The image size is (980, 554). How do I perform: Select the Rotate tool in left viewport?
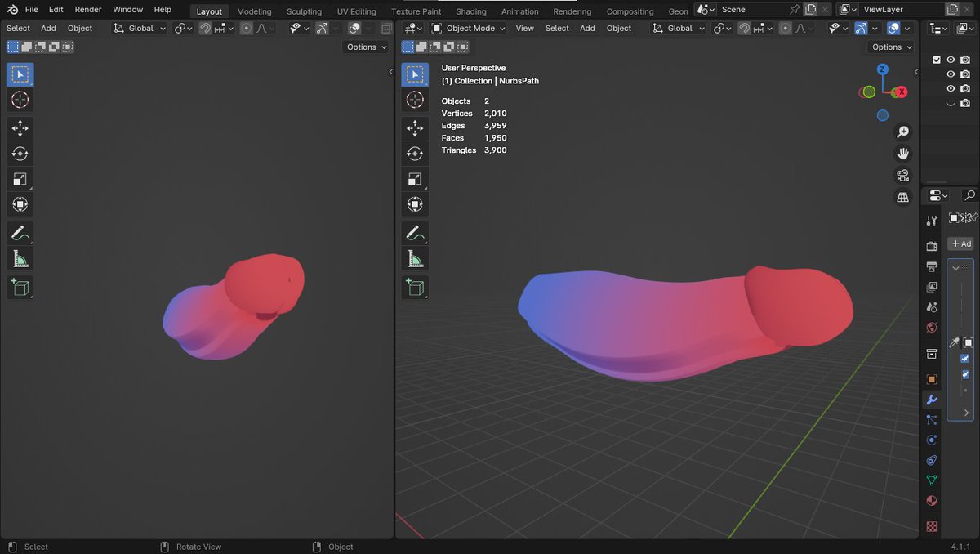pos(20,154)
